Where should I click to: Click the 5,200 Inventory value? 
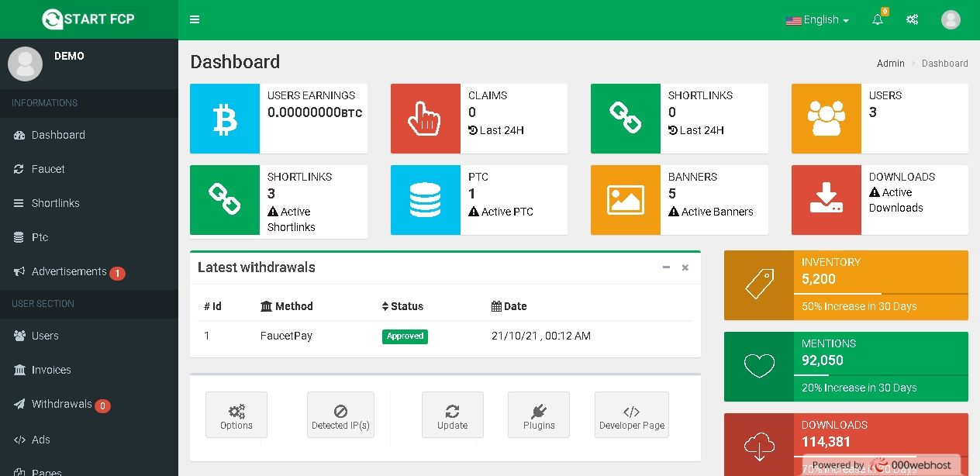point(819,279)
